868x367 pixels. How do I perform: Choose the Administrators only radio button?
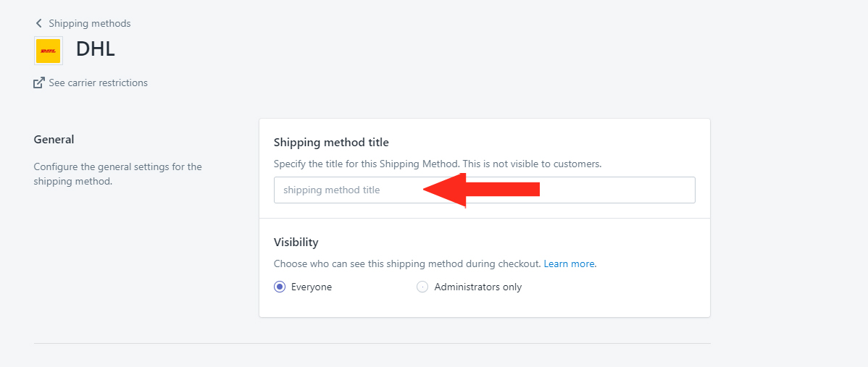422,287
